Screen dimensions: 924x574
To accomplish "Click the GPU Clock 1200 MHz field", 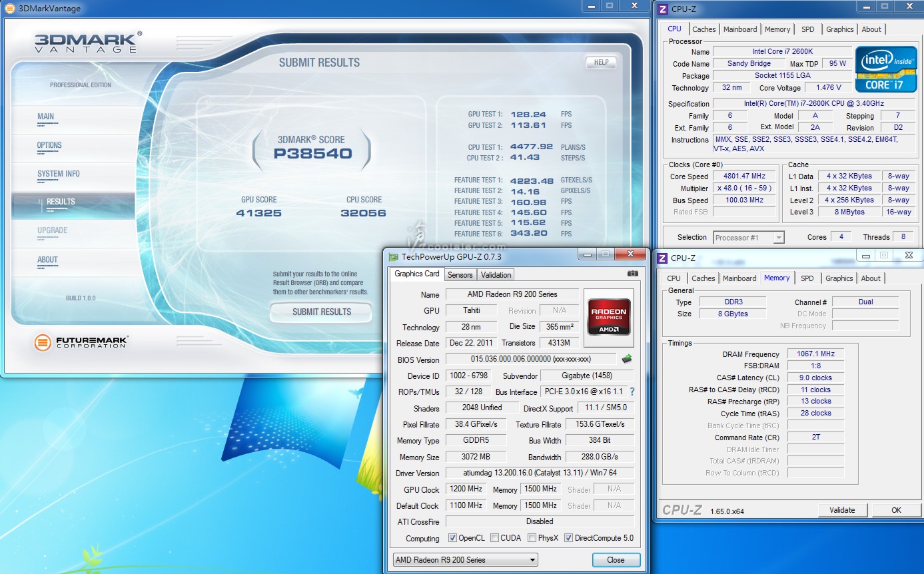I will click(466, 489).
